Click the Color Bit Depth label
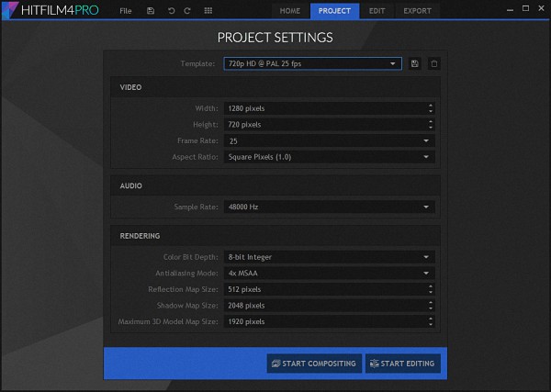Image resolution: width=551 pixels, height=392 pixels. [x=191, y=257]
